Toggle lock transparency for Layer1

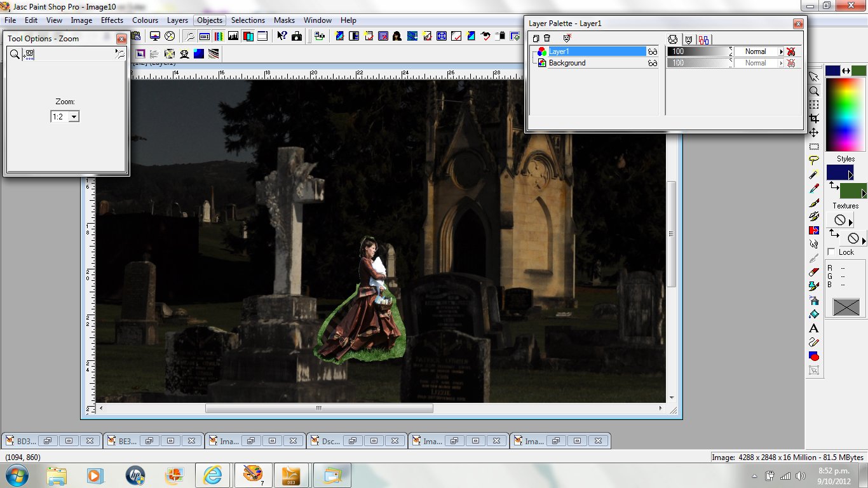791,51
